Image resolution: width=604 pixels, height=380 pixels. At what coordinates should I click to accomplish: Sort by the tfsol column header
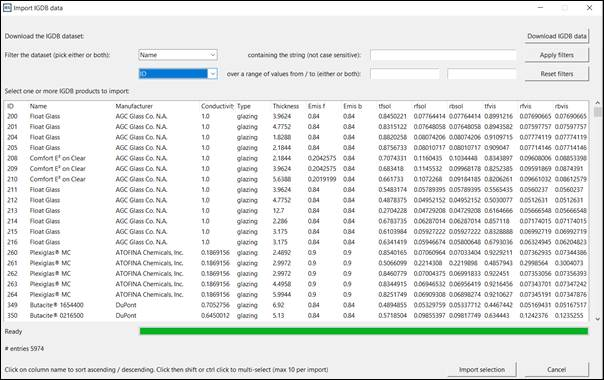point(384,106)
